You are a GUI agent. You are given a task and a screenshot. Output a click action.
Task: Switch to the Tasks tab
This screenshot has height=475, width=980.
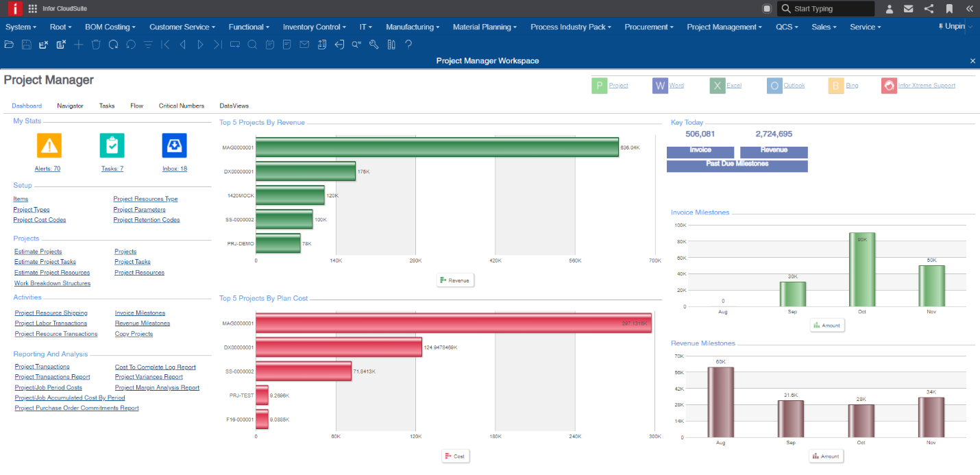coord(107,106)
